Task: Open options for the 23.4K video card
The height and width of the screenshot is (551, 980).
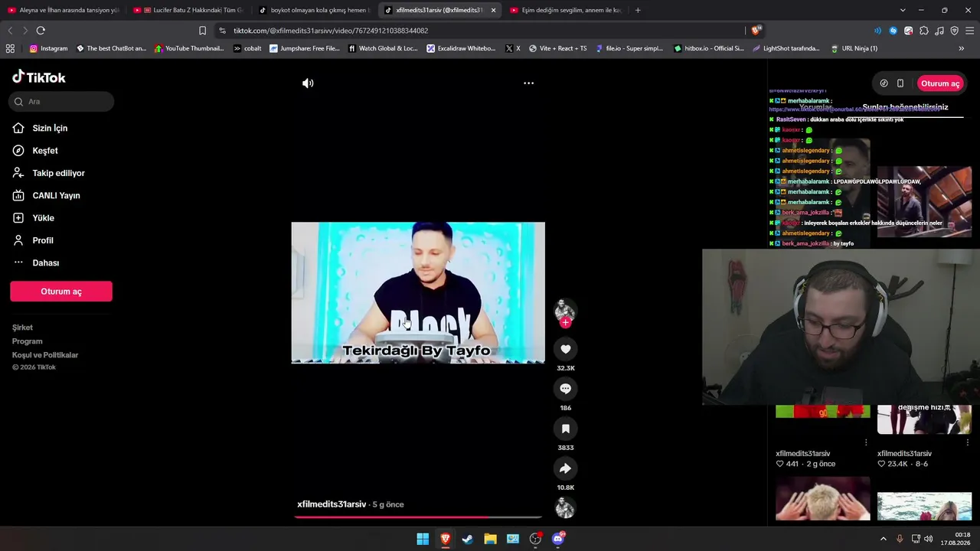Action: 968,442
